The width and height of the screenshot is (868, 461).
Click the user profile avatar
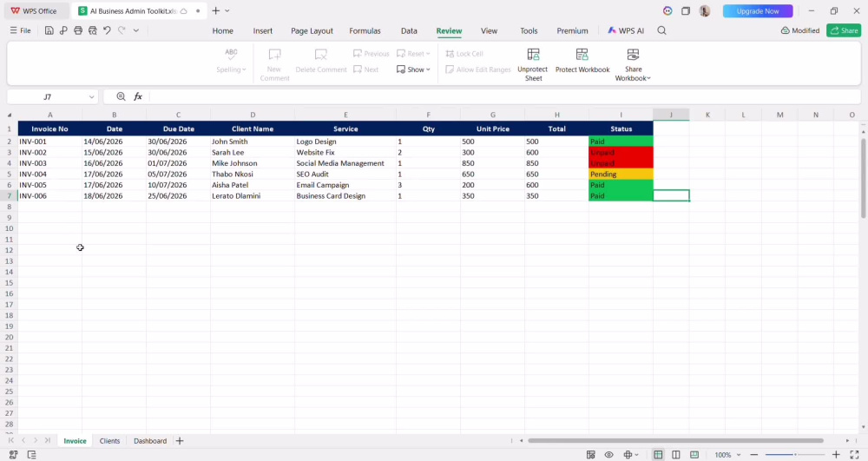point(705,11)
